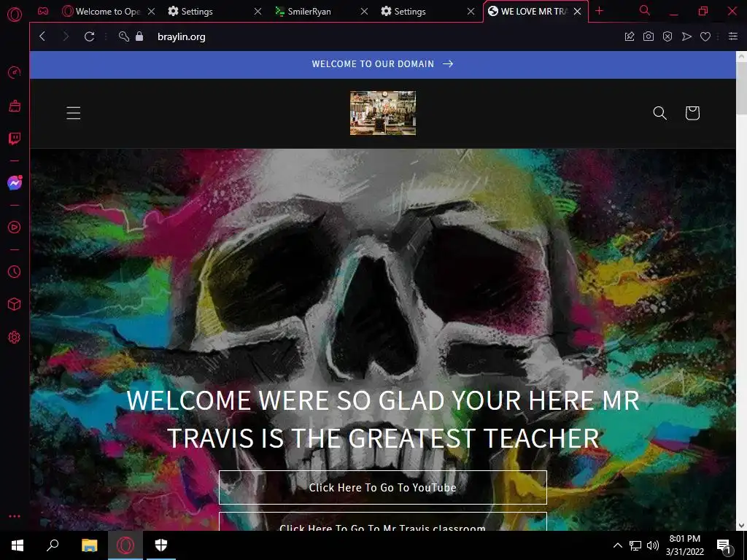This screenshot has width=747, height=560.
Task: Open a new tab with plus button
Action: tap(600, 11)
